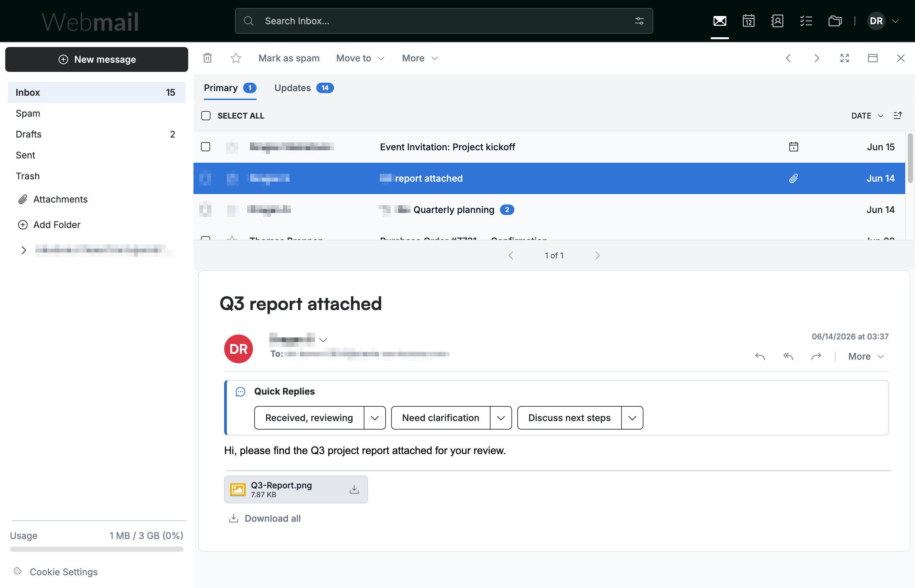Toggle star on the report attached row
Viewport: 915px width, 588px height.
[232, 178]
